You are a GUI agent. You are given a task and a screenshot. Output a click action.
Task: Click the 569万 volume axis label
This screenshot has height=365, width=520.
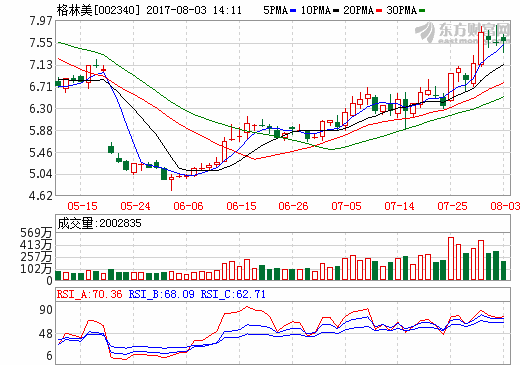click(36, 233)
